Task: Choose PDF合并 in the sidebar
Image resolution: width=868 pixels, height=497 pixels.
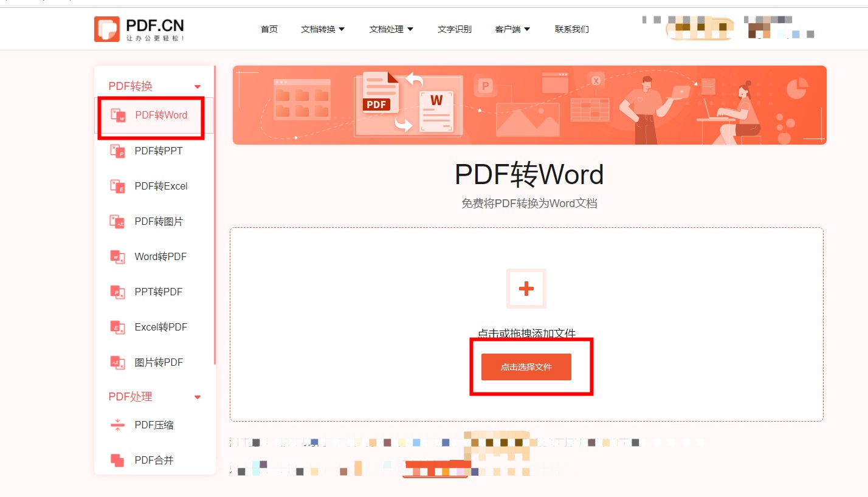Action: pyautogui.click(x=154, y=460)
